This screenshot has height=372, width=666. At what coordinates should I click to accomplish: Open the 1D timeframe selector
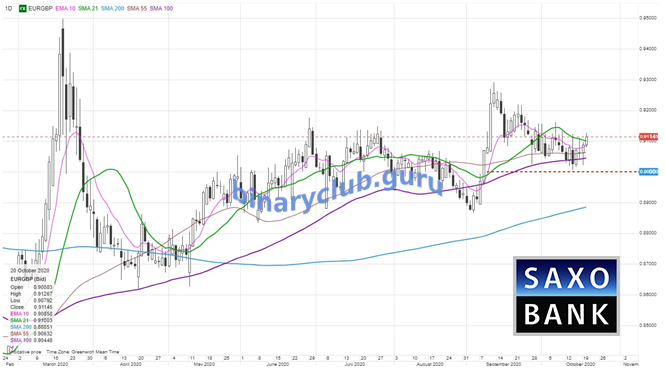[x=8, y=8]
